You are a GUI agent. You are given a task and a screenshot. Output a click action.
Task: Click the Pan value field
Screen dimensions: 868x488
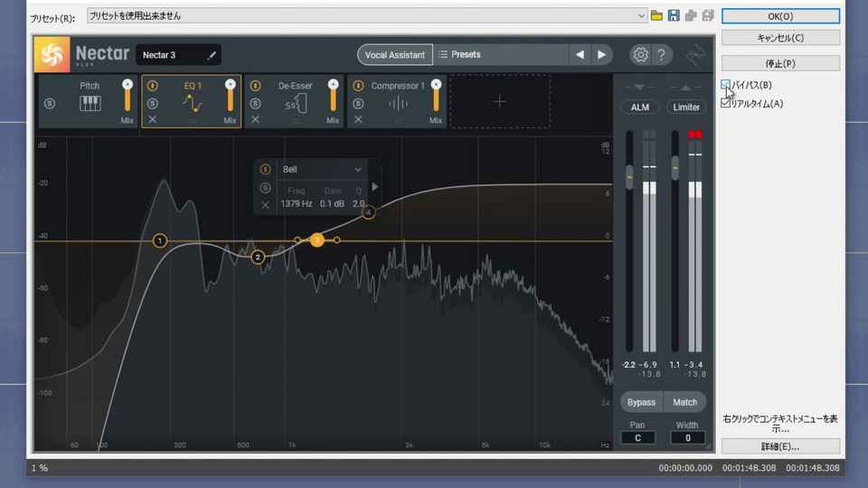click(637, 437)
